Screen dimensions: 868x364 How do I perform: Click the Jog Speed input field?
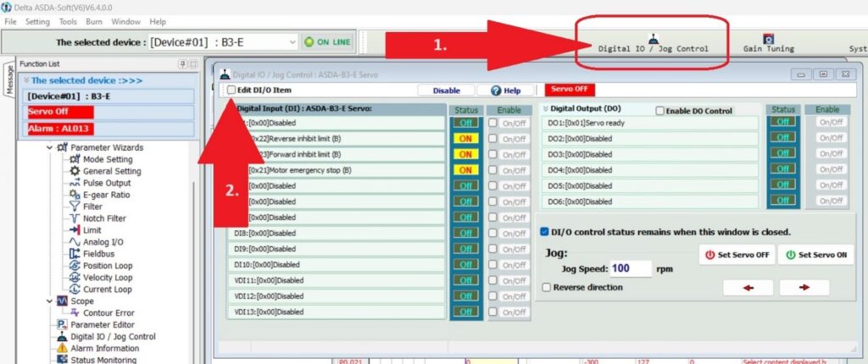[x=630, y=268]
